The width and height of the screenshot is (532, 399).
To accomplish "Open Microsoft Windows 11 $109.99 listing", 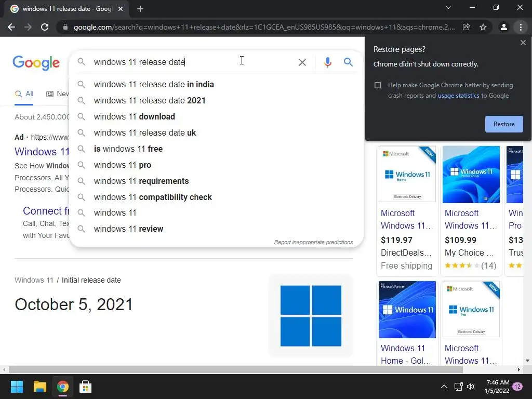I will click(471, 220).
